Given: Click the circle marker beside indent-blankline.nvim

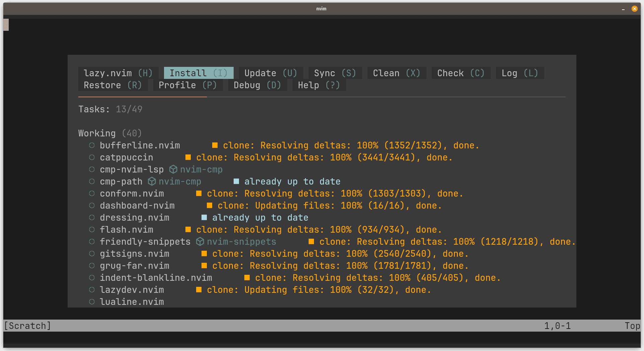Looking at the screenshot, I should click(92, 278).
